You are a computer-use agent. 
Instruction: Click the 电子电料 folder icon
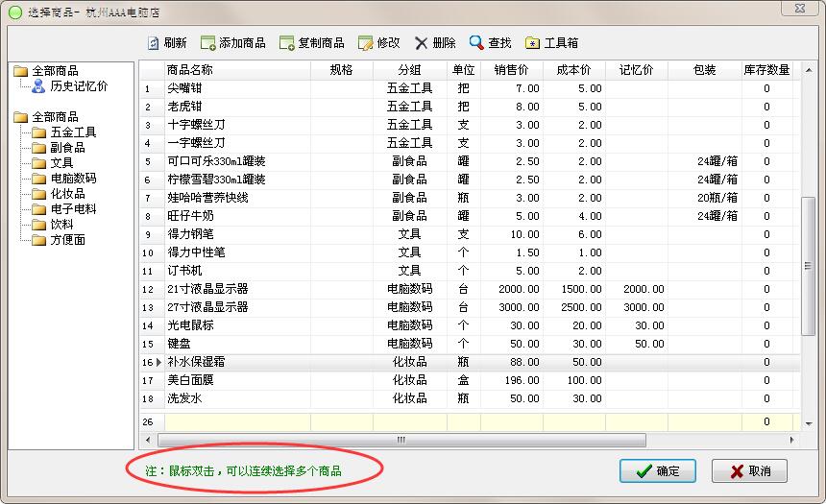click(x=39, y=209)
